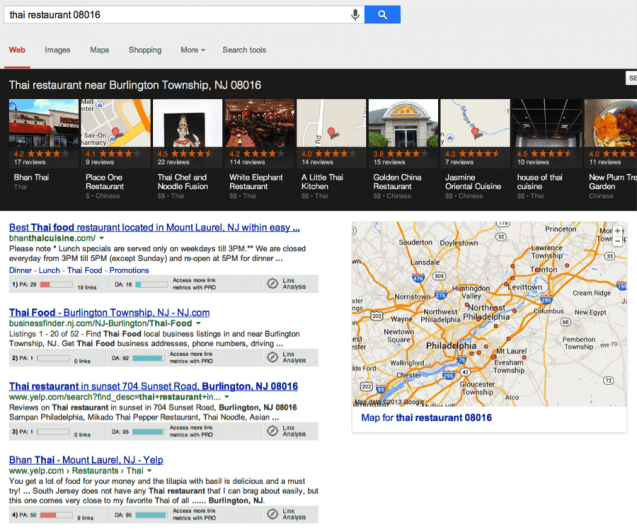The width and height of the screenshot is (637, 530).
Task: Click the Golden China Restaurant name
Action: pyautogui.click(x=397, y=182)
